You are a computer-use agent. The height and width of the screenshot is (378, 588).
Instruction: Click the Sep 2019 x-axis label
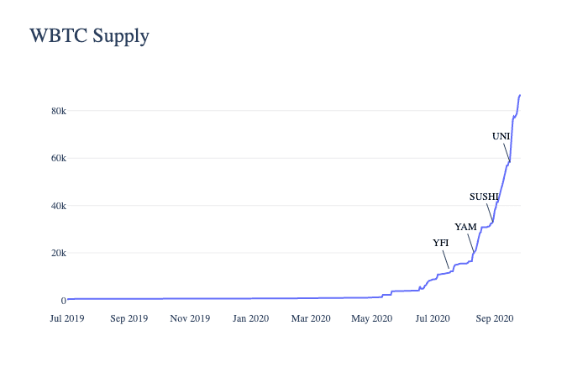129,318
